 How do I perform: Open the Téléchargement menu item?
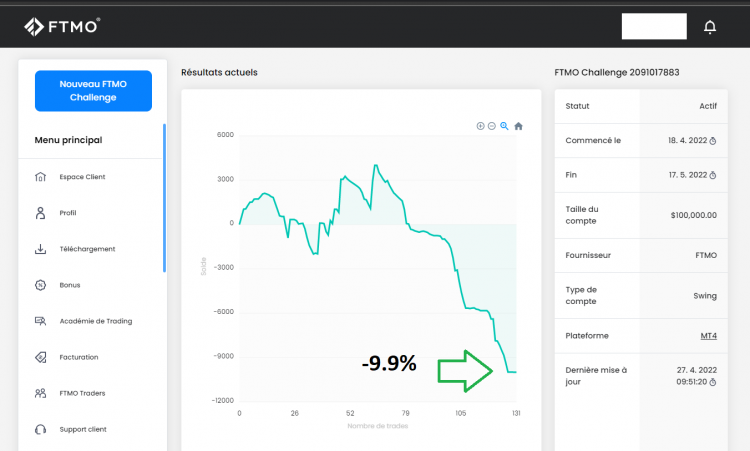point(88,249)
